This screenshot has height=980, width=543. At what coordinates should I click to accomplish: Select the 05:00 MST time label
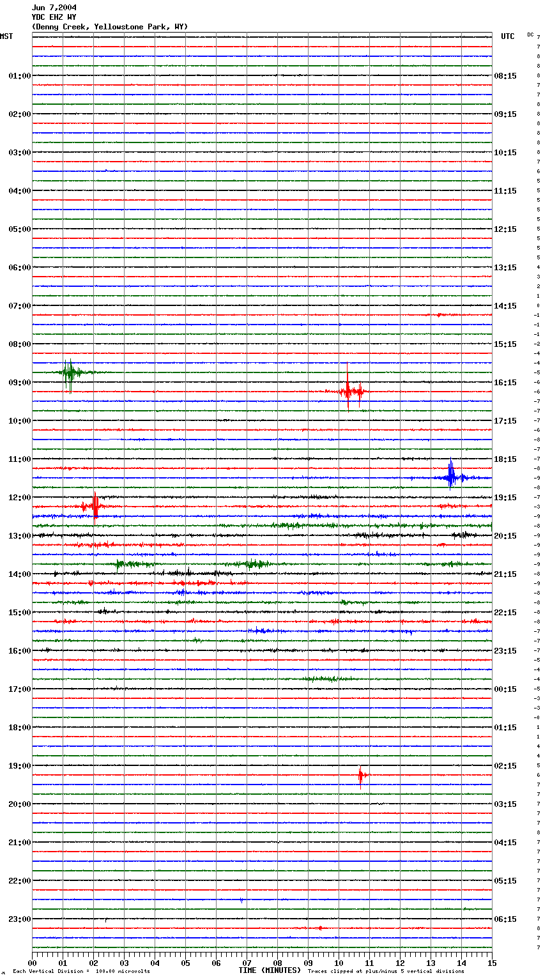pos(20,229)
